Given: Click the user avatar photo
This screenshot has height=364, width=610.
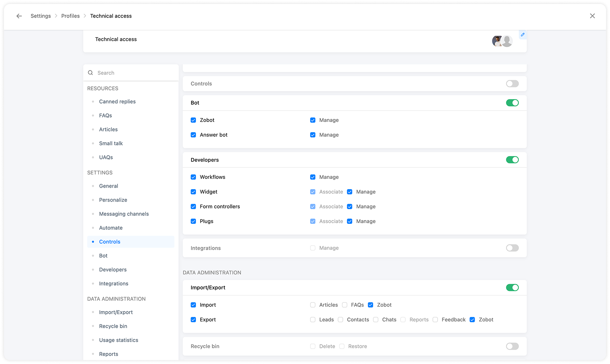Looking at the screenshot, I should pyautogui.click(x=497, y=41).
